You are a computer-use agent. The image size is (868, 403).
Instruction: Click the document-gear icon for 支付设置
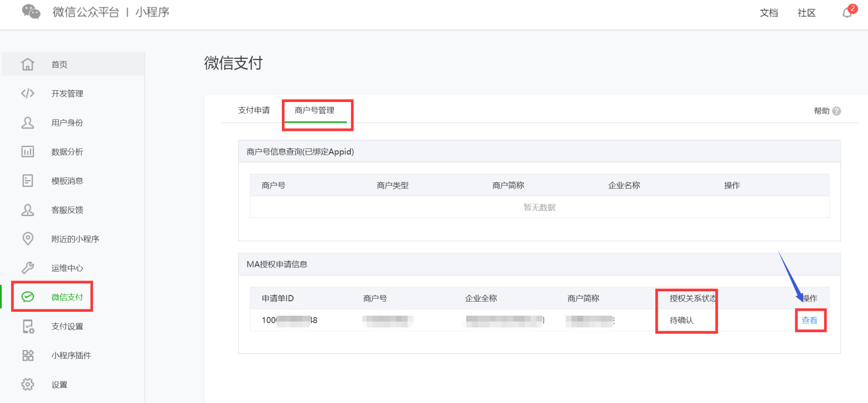click(28, 326)
